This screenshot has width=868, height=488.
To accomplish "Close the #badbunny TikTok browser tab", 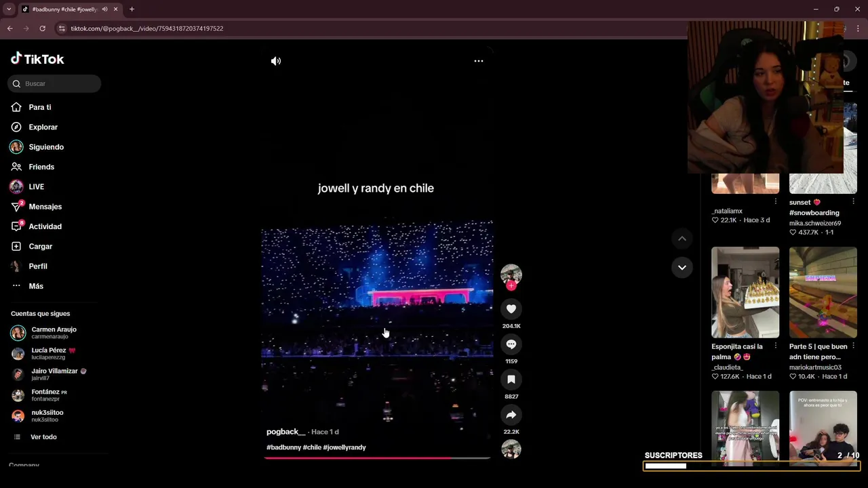I will tap(115, 9).
